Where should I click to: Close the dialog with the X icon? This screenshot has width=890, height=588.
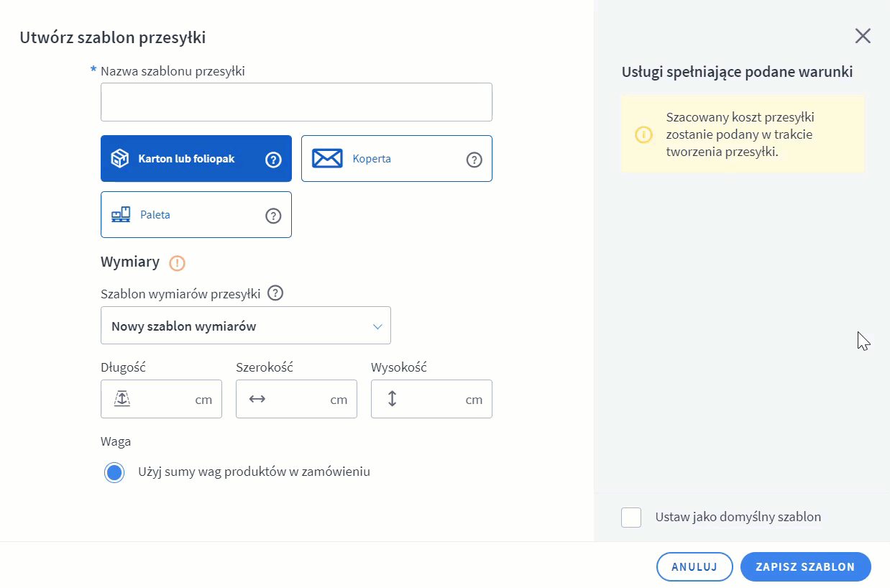[x=862, y=36]
